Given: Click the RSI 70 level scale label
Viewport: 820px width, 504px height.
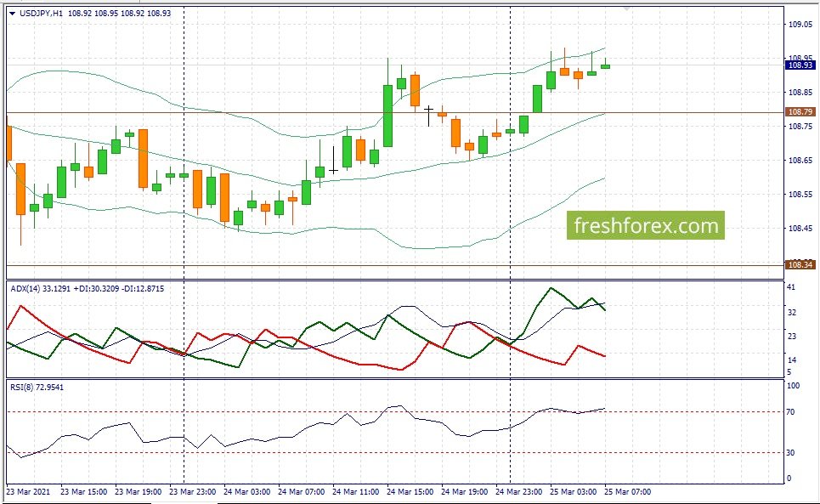Looking at the screenshot, I should pos(790,412).
